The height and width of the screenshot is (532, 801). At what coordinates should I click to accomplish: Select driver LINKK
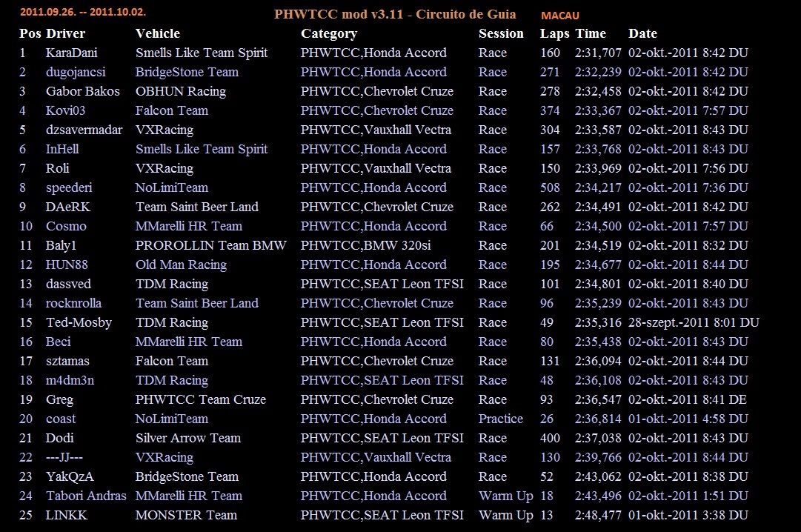pyautogui.click(x=67, y=516)
